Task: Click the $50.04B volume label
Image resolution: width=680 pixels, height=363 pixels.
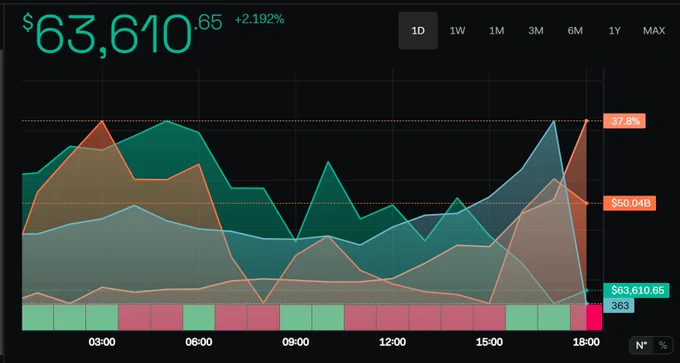Action: [x=629, y=203]
